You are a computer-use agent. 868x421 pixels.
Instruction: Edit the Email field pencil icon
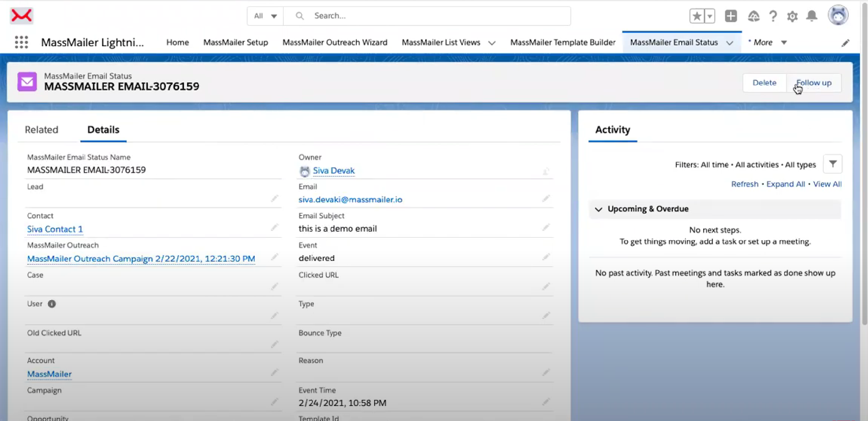click(546, 199)
